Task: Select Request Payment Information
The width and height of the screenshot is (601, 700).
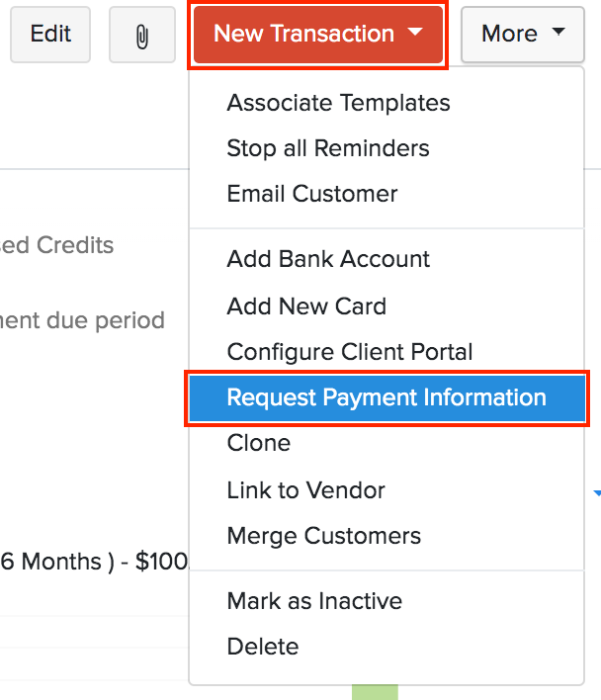Action: [386, 397]
